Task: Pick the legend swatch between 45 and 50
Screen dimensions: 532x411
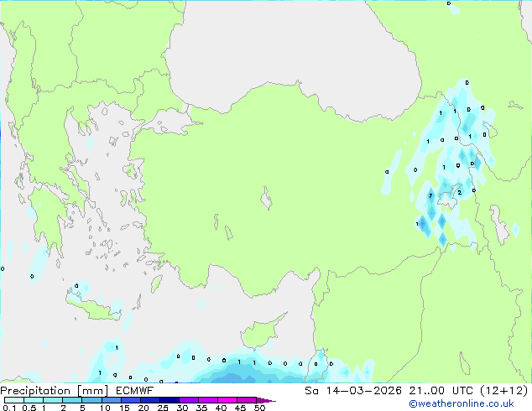Action: pos(247,400)
